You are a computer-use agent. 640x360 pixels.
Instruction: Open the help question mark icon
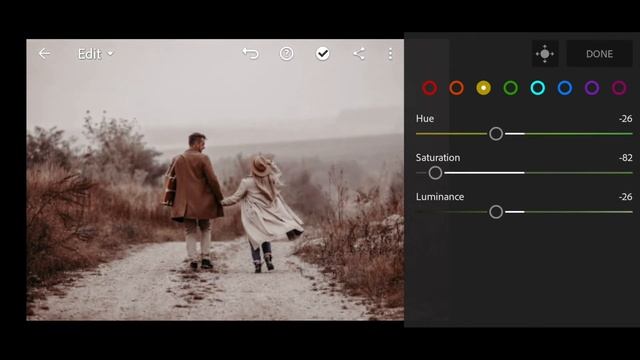(x=287, y=53)
